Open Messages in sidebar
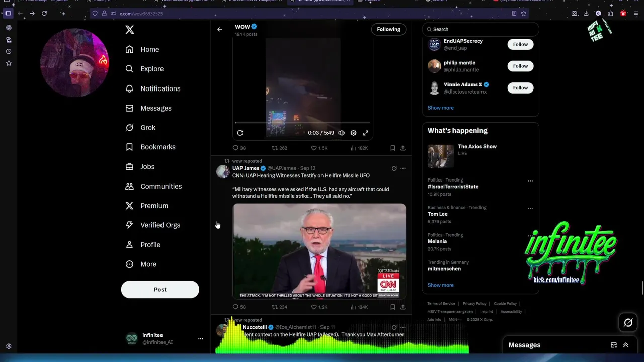This screenshot has height=362, width=644. (148, 108)
